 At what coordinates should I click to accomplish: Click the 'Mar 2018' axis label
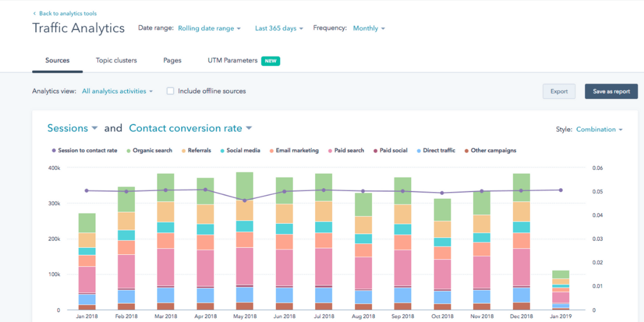tap(166, 317)
